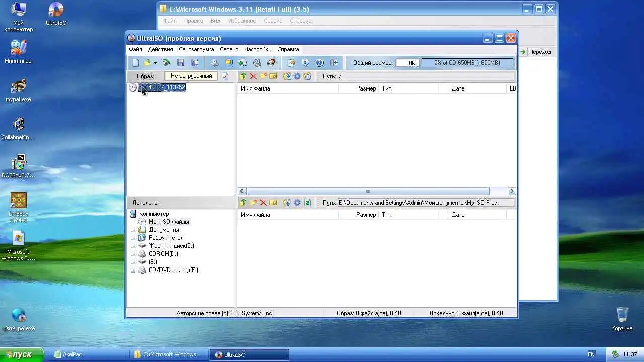Image resolution: width=644 pixels, height=362 pixels.
Task: Open the Действия menu
Action: (160, 49)
